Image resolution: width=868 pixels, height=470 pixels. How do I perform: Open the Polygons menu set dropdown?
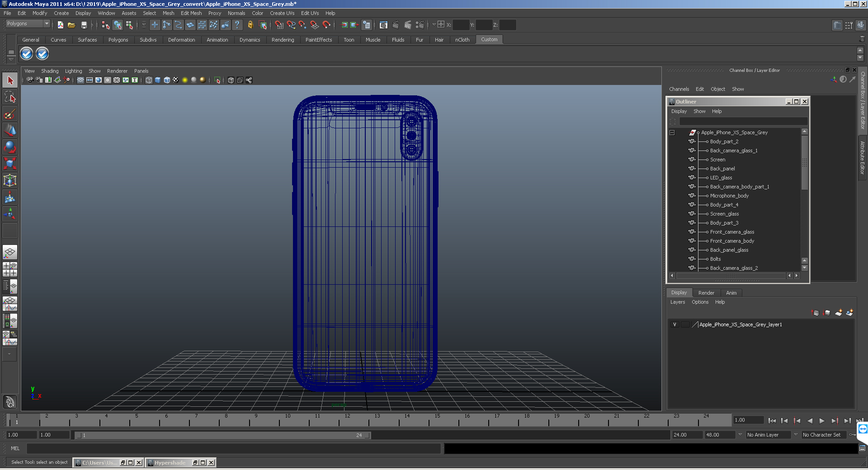pos(28,23)
